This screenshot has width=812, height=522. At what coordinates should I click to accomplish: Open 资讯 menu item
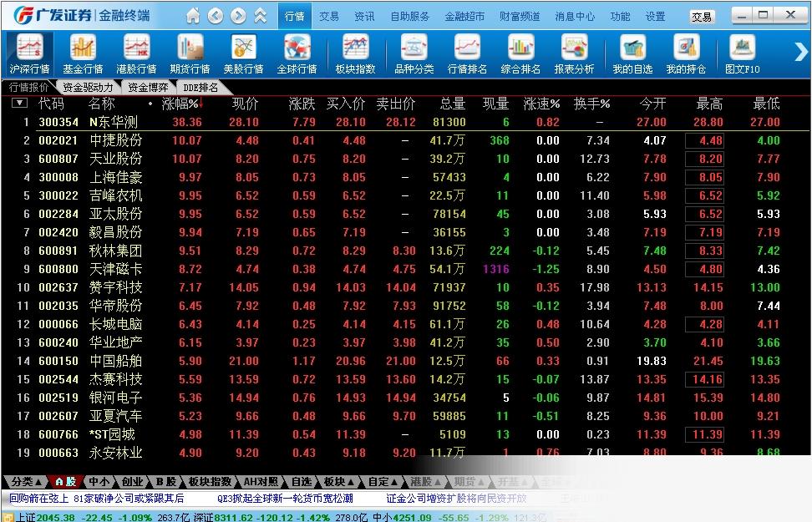coord(364,16)
